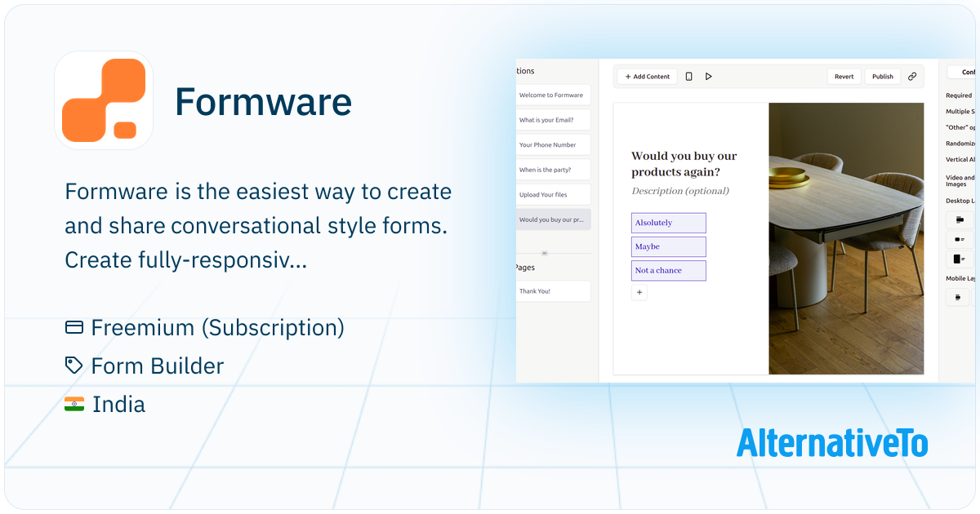980x514 pixels.
Task: Click the Required setting label
Action: 959,95
